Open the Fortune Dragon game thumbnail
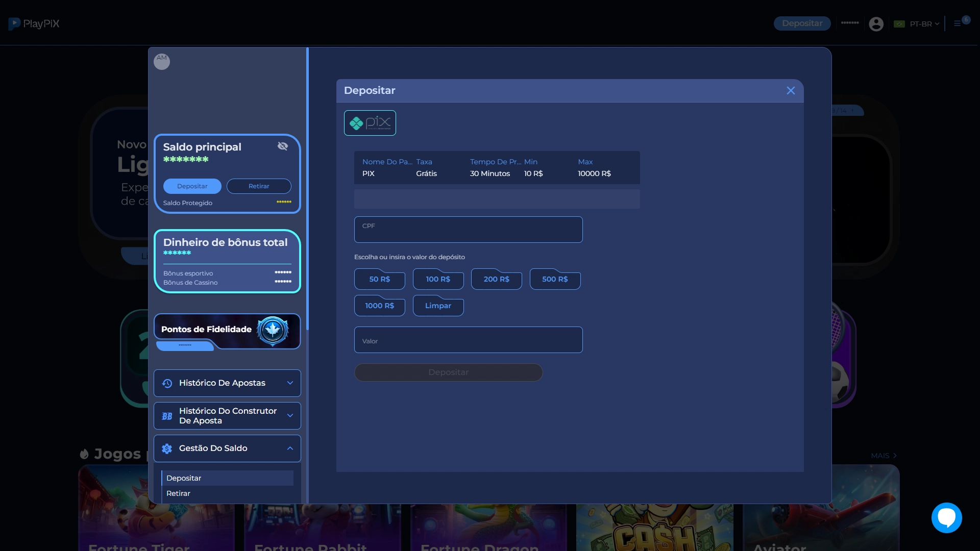Image resolution: width=980 pixels, height=551 pixels. coord(488,527)
